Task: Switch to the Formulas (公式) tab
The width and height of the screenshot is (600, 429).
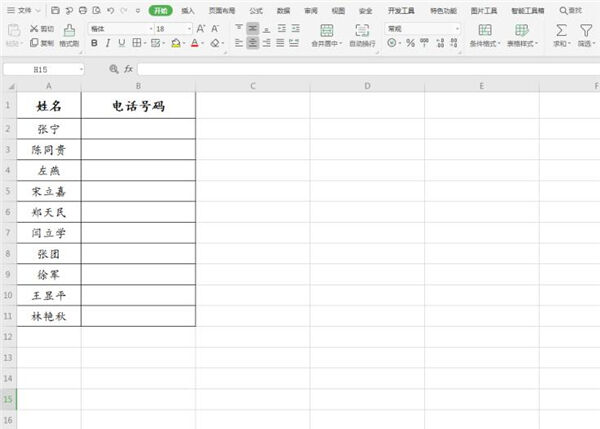Action: (x=256, y=11)
